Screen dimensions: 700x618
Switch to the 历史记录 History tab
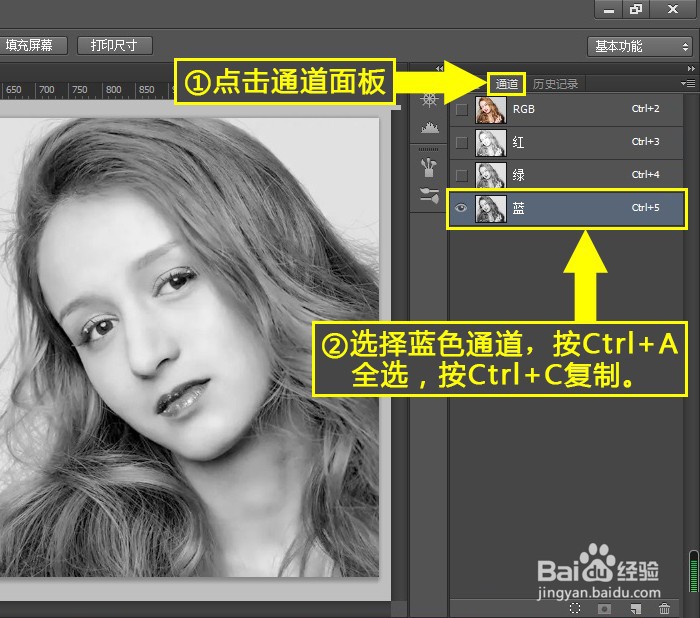[x=555, y=84]
